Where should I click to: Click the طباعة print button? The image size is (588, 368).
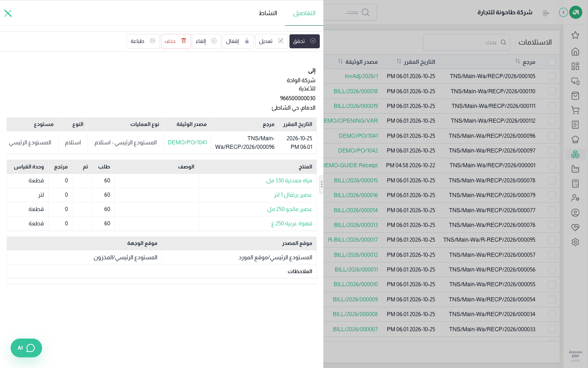pyautogui.click(x=143, y=41)
